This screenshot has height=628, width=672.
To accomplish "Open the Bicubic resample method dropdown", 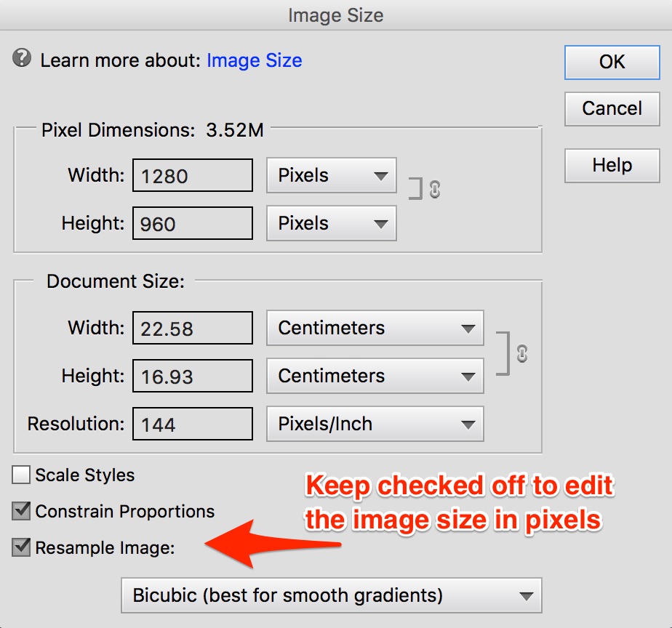I will 331,596.
